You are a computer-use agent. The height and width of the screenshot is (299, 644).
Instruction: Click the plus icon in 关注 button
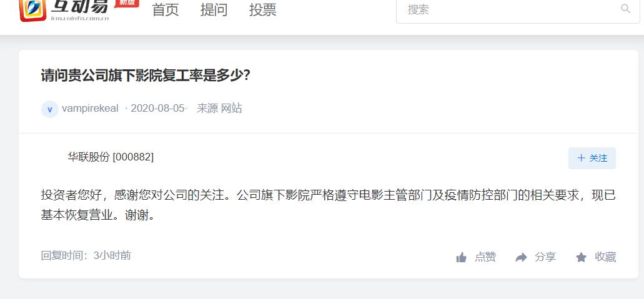pos(581,158)
